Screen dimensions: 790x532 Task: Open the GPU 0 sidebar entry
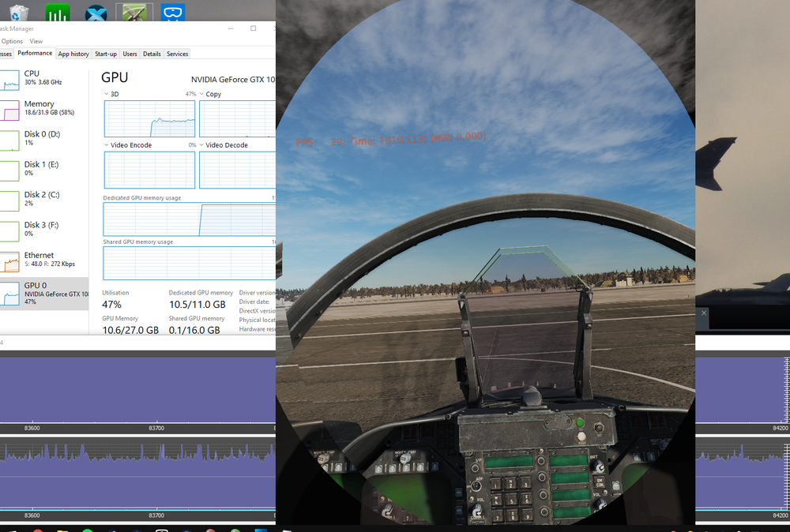(44, 294)
